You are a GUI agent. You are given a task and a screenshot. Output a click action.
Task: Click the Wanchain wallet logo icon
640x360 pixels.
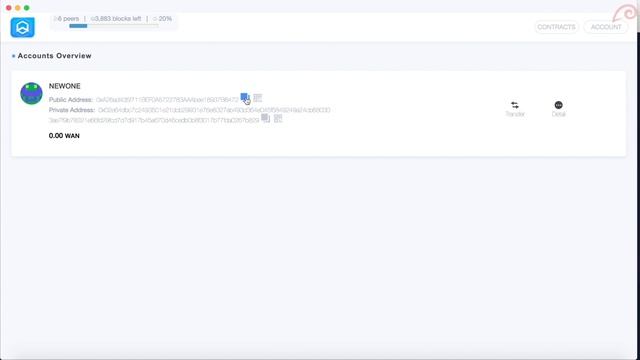point(22,27)
